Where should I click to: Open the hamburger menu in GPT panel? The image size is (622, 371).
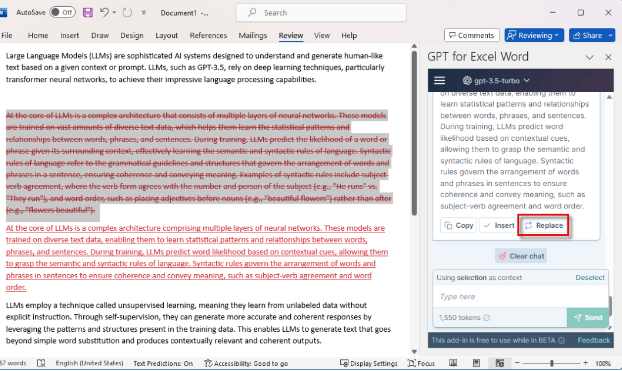[x=440, y=81]
